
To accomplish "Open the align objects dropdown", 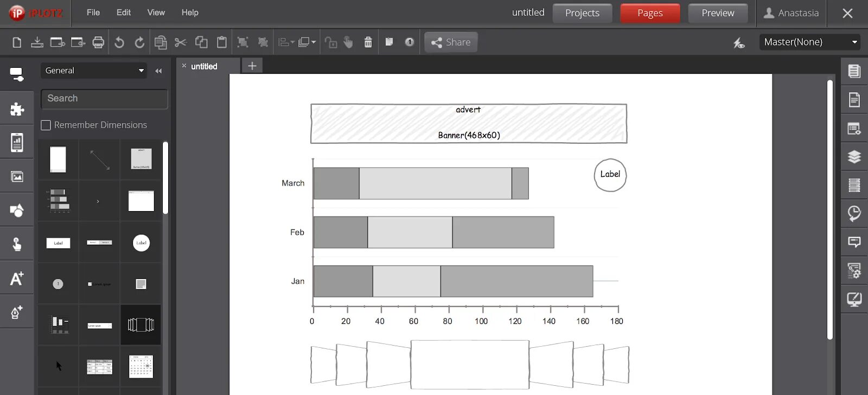I will pos(286,42).
